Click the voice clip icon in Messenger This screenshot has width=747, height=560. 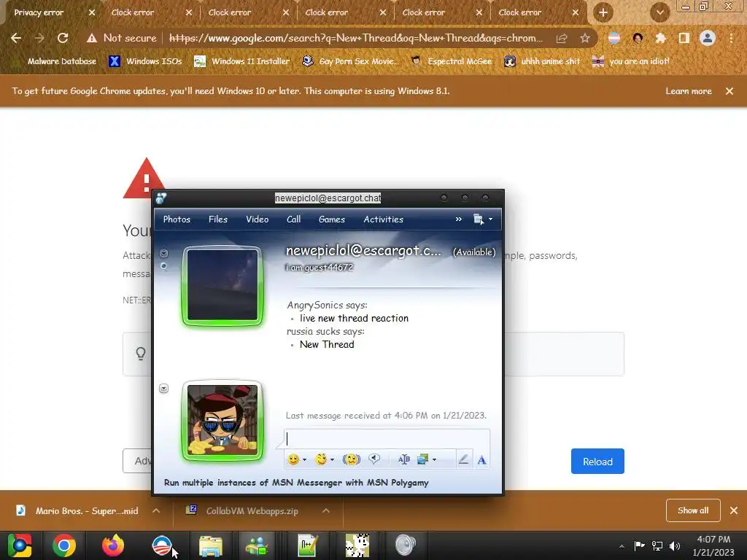374,459
